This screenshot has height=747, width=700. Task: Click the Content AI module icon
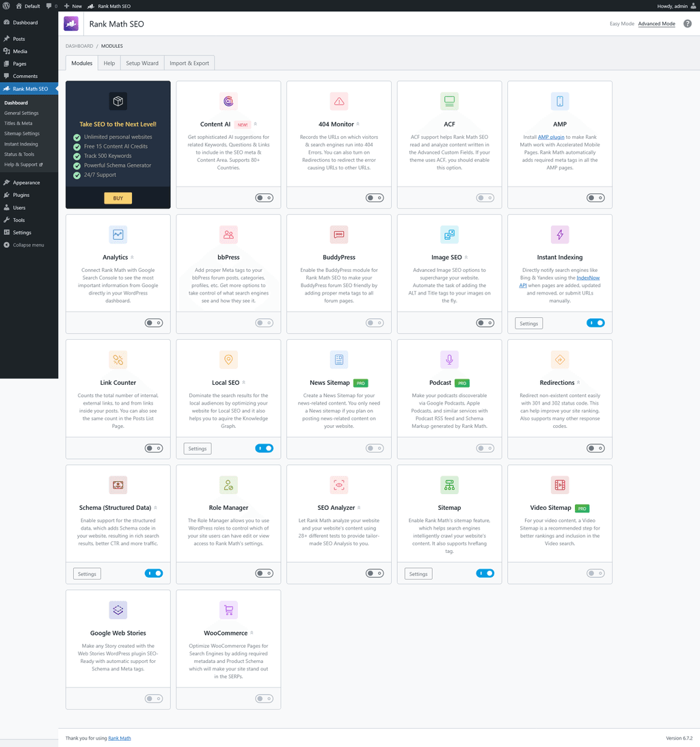point(228,101)
